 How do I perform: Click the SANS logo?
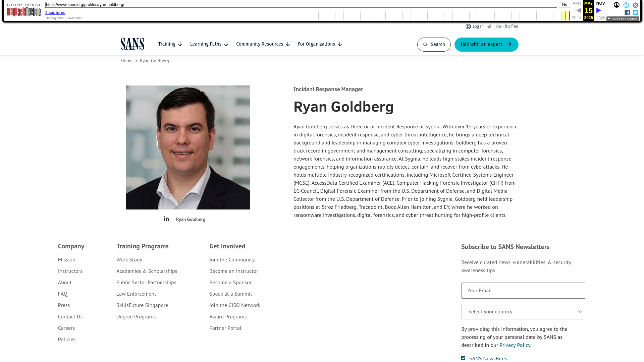132,44
